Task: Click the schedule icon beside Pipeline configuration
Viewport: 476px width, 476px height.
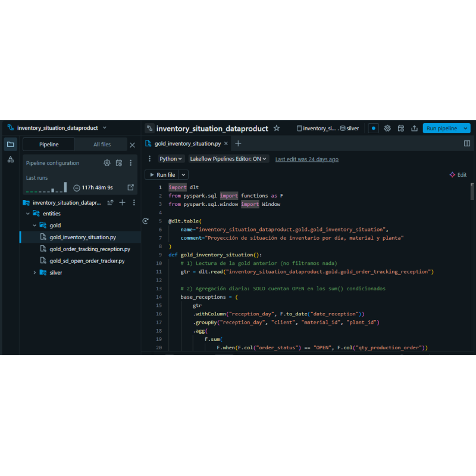Action: tap(120, 163)
